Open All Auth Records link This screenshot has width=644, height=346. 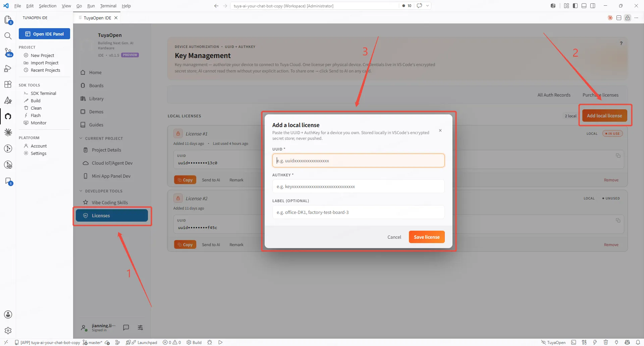(554, 95)
